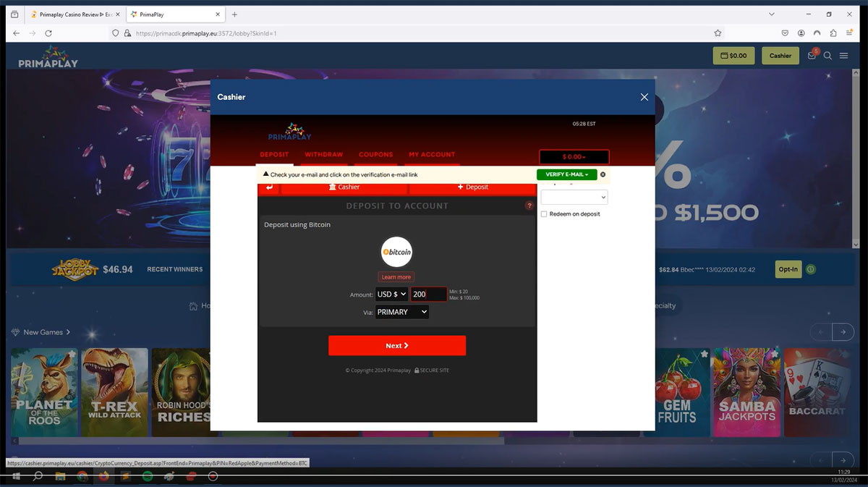The width and height of the screenshot is (868, 487).
Task: Dismiss the verify e-mail notification
Action: (x=603, y=174)
